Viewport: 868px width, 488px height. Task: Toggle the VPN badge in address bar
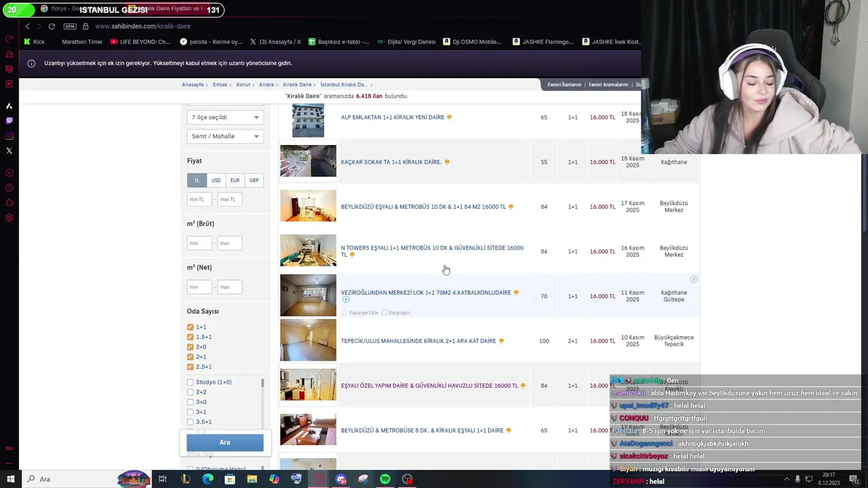pyautogui.click(x=70, y=26)
